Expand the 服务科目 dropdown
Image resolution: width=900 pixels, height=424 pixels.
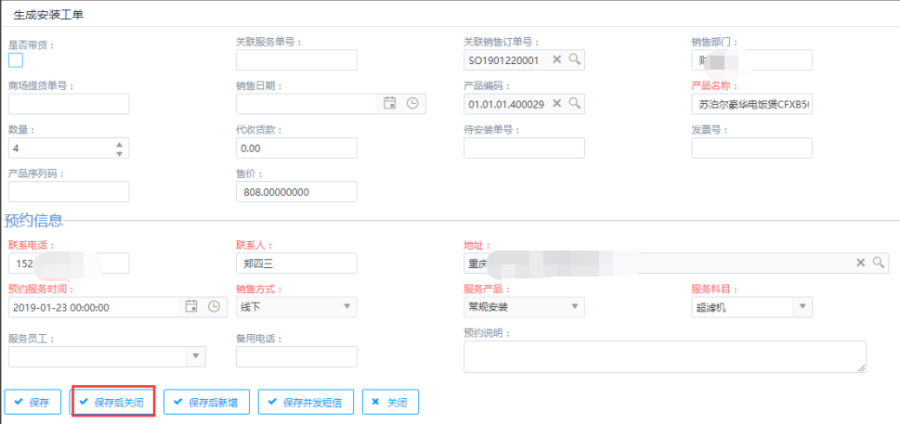[x=802, y=307]
